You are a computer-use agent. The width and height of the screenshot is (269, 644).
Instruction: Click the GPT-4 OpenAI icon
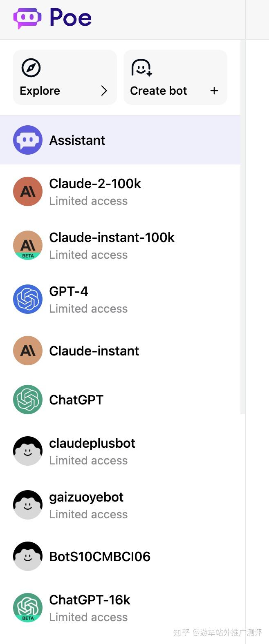pos(27,299)
